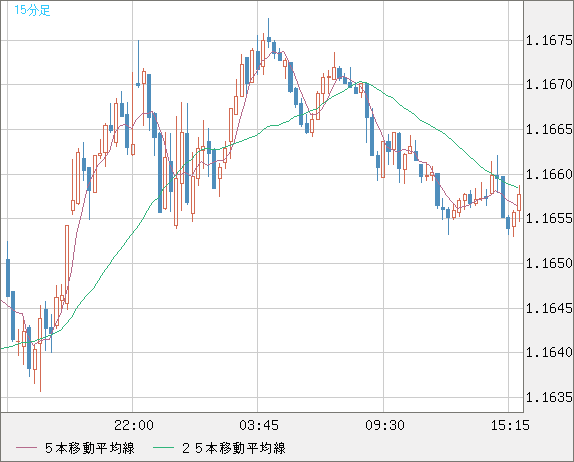Screen dimensions: 574x462
Task: Click the 1.1670 price axis label
Action: coord(549,85)
